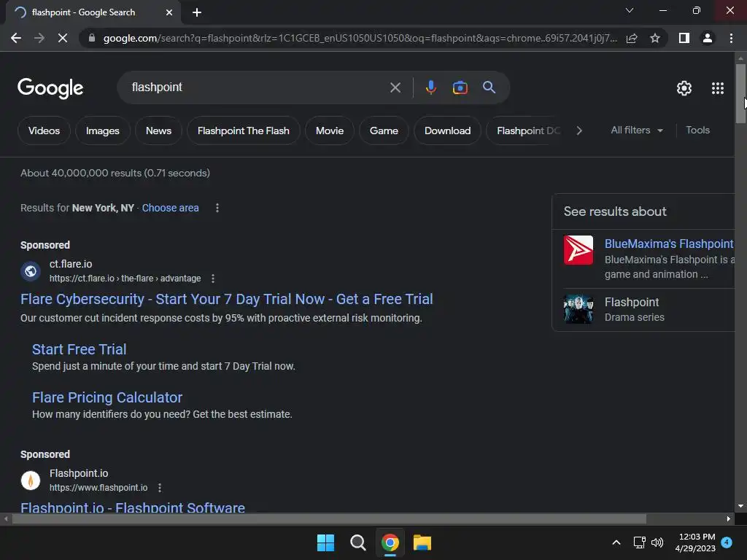This screenshot has height=560, width=747.
Task: Click the Flashpoint.io flame favicon
Action: (31, 481)
